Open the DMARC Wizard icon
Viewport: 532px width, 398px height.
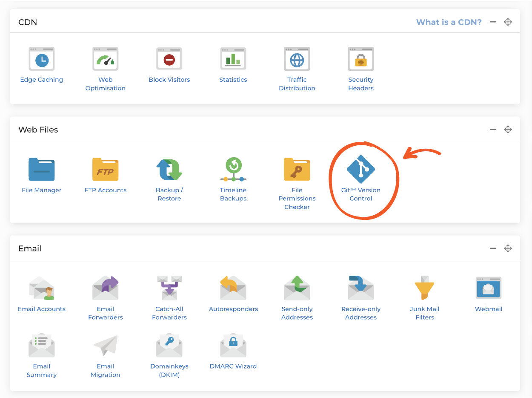(x=233, y=345)
